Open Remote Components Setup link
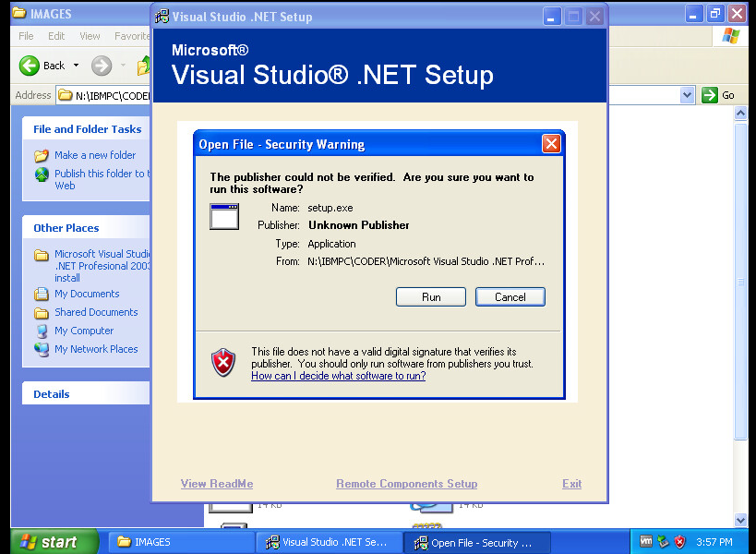756x554 pixels. click(406, 484)
